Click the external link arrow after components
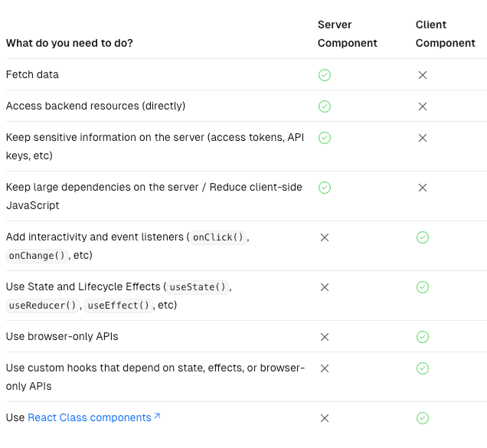Image resolution: width=487 pixels, height=448 pixels. click(x=157, y=416)
